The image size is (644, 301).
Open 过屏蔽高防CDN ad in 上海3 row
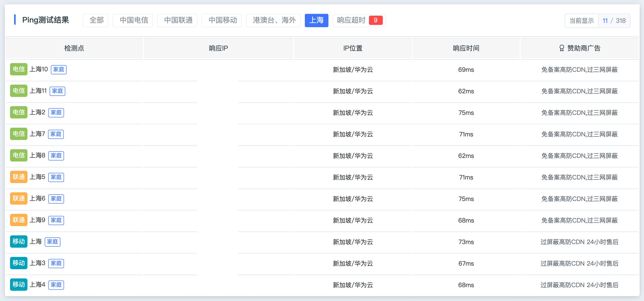pos(579,264)
